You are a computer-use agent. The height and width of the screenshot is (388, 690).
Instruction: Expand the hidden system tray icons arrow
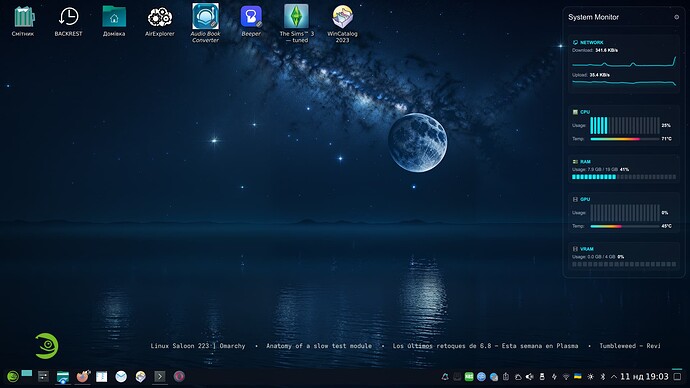pyautogui.click(x=614, y=377)
